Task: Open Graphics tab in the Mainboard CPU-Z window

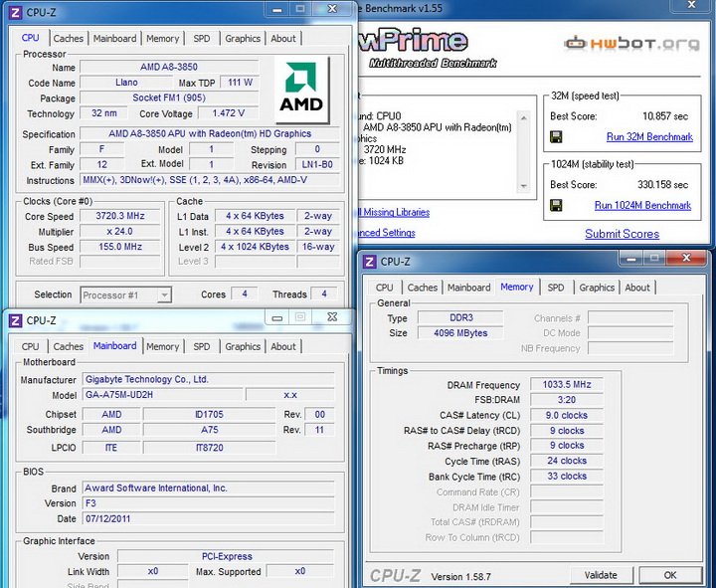Action: click(243, 347)
